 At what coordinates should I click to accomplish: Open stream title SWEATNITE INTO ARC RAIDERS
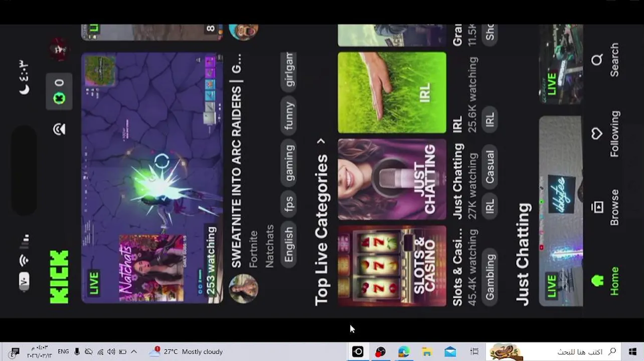(x=236, y=160)
